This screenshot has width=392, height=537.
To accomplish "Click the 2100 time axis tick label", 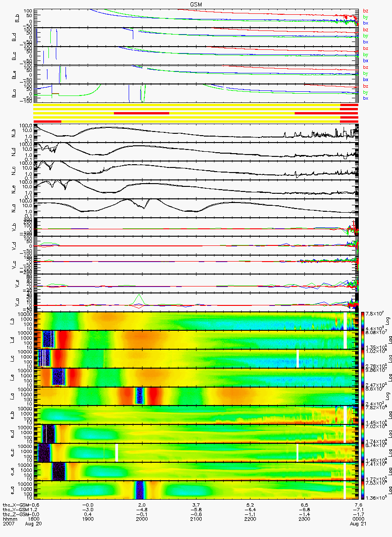I will 196,519.
